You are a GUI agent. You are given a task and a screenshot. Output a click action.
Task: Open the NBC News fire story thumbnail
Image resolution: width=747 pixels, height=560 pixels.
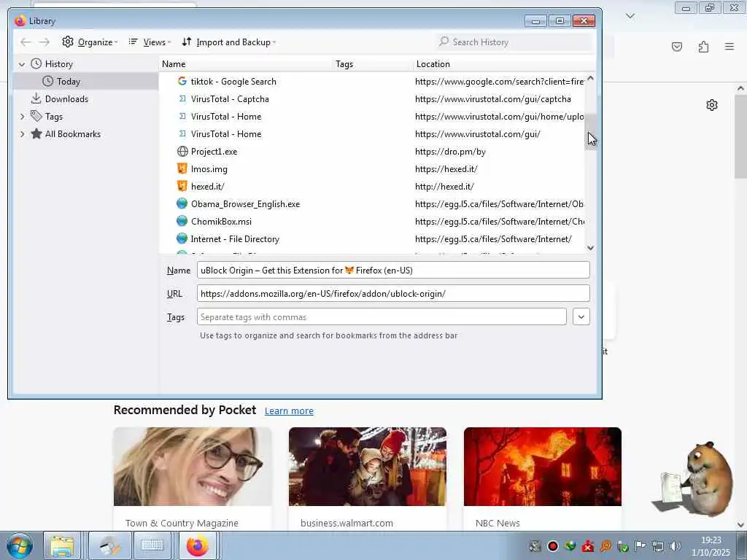pos(543,467)
